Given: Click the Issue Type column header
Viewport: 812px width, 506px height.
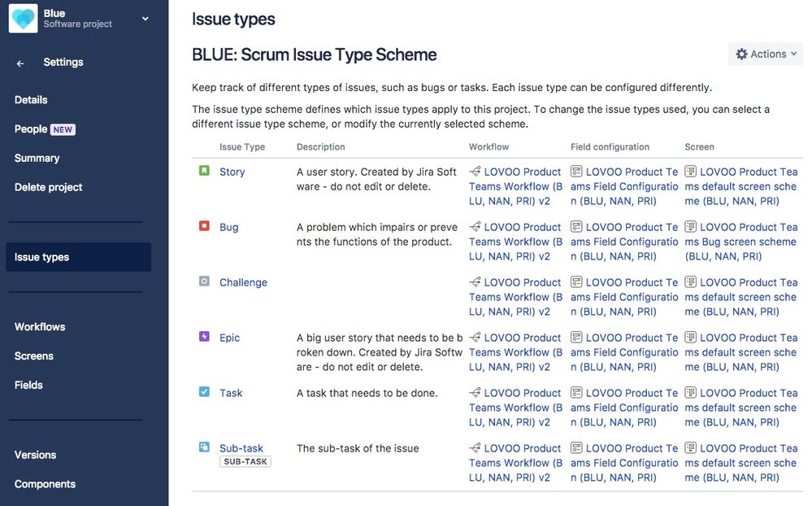Looking at the screenshot, I should (x=242, y=146).
